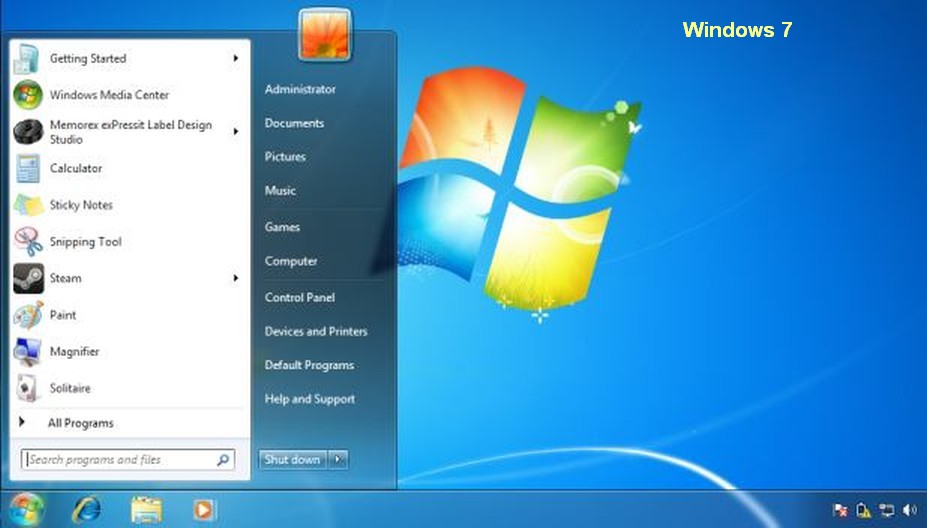Expand Memorex exPressit Label Design Studio arrow
Screen dimensions: 927x528
coord(236,131)
